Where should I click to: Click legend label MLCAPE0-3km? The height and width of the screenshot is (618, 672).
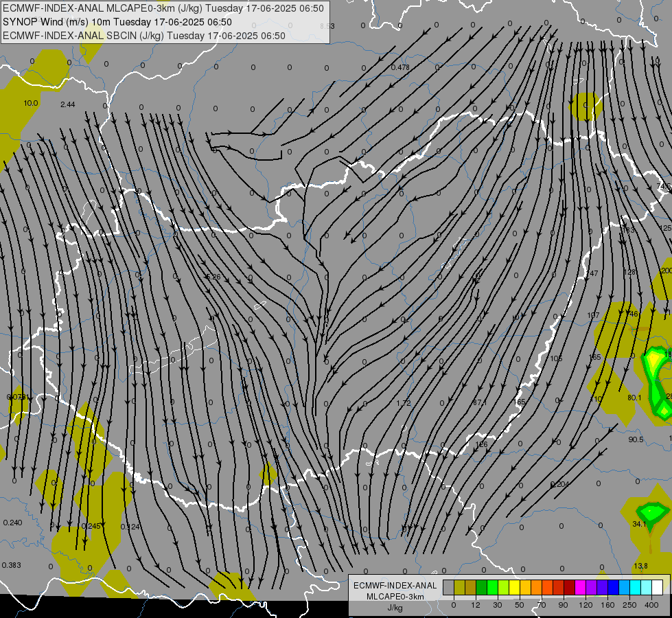pyautogui.click(x=395, y=597)
